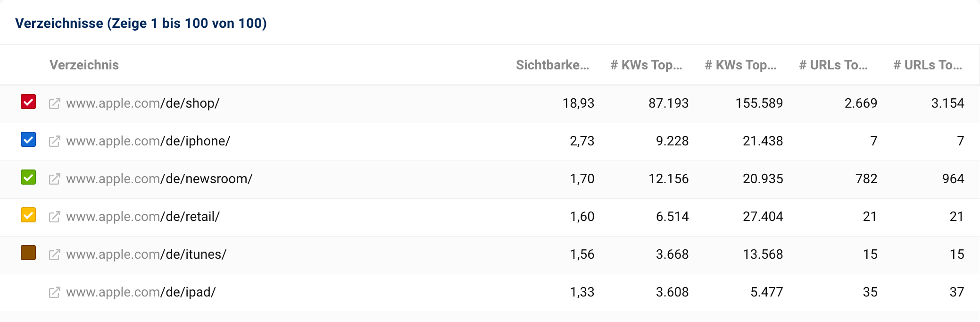Image resolution: width=980 pixels, height=322 pixels.
Task: Sort by the first URLs To column
Action: pyautogui.click(x=833, y=65)
